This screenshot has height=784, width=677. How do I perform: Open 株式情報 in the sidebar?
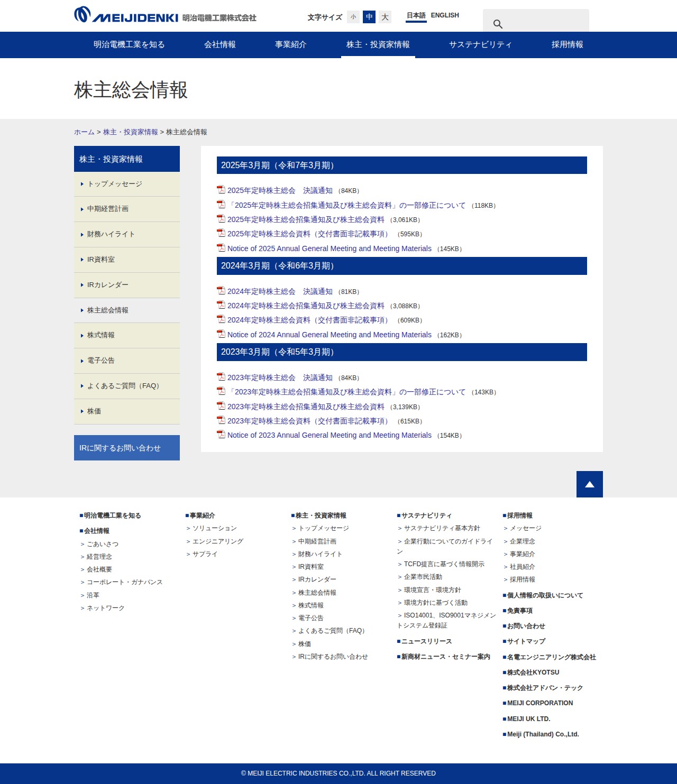point(127,335)
